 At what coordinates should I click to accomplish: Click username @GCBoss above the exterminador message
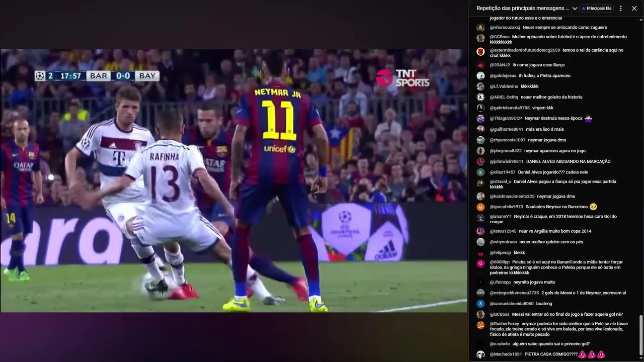500,37
